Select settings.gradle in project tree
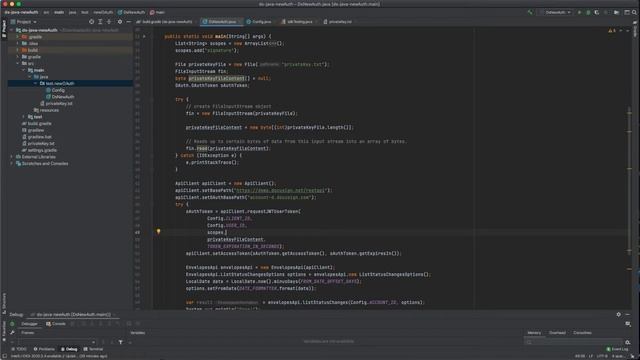640x360 pixels. 39,150
